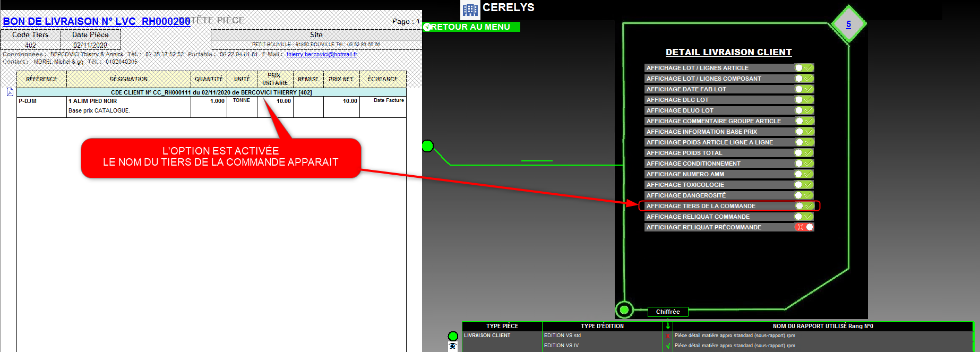Click the Cerelys building logo icon
Viewport: 980px width, 352px height.
point(470,10)
